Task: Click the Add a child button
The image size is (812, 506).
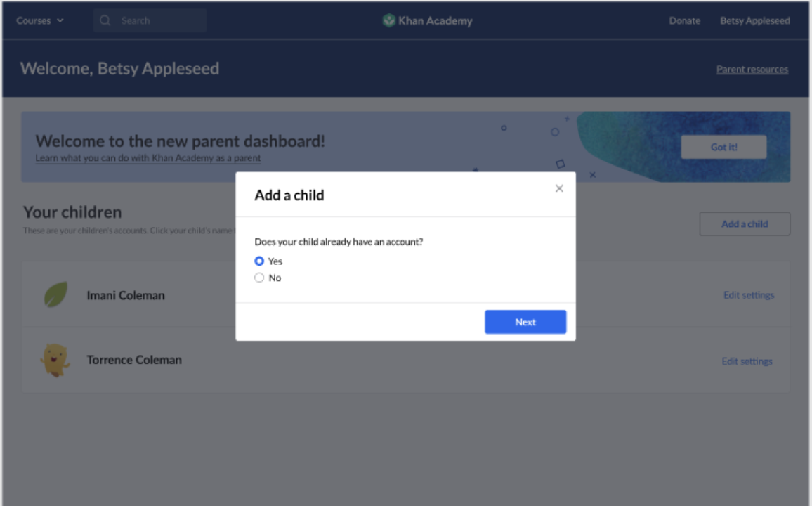Action: pos(745,223)
